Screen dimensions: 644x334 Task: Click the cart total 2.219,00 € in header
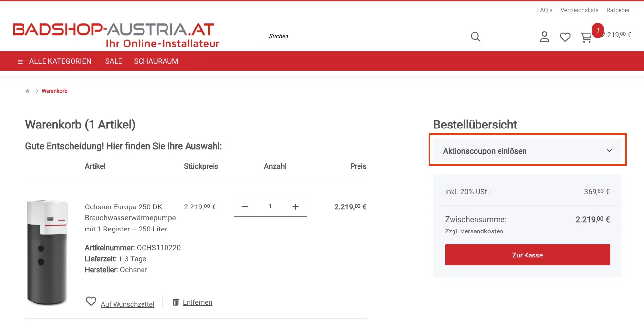617,35
